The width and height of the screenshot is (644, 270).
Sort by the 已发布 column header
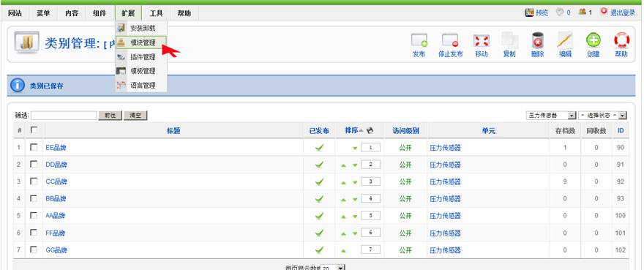click(x=319, y=131)
